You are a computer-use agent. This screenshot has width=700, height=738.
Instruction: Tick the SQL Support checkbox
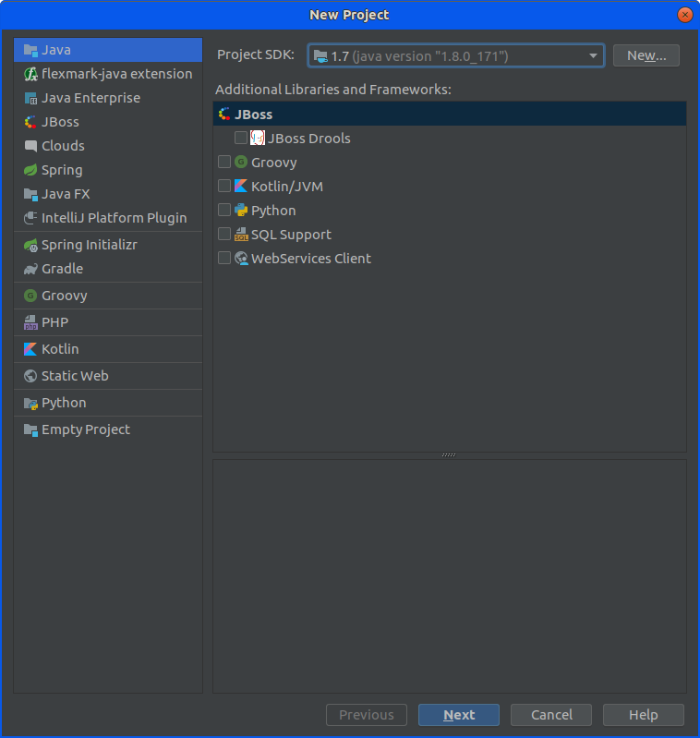224,234
